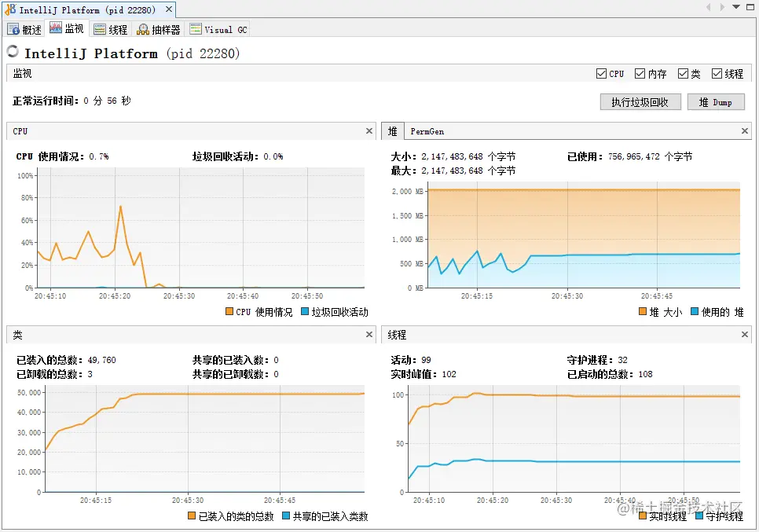Close the heap chart panel
This screenshot has height=532, width=759.
[x=745, y=131]
